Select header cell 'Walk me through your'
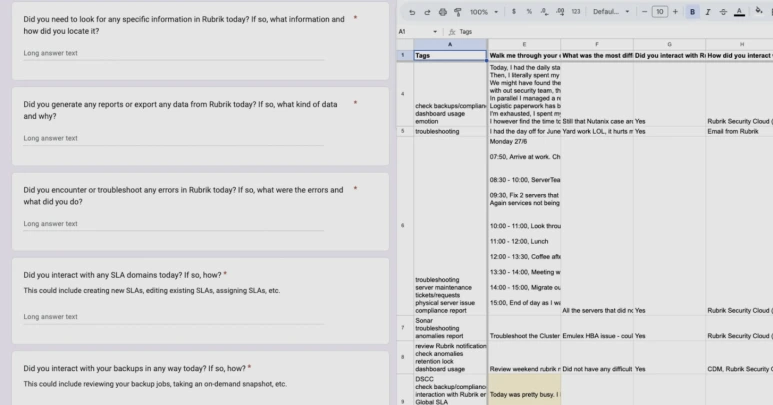The width and height of the screenshot is (773, 405). click(524, 55)
